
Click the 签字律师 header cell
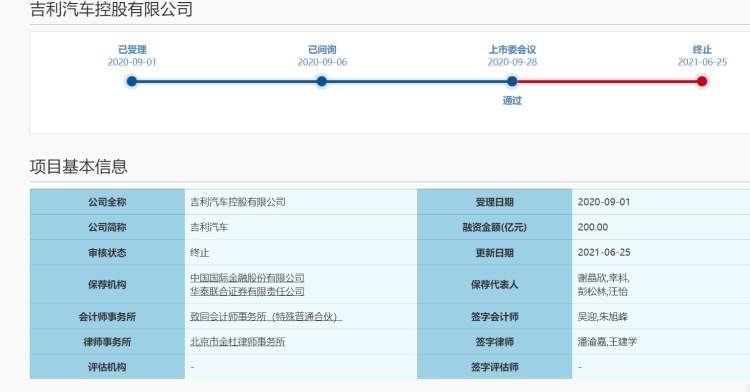(494, 342)
